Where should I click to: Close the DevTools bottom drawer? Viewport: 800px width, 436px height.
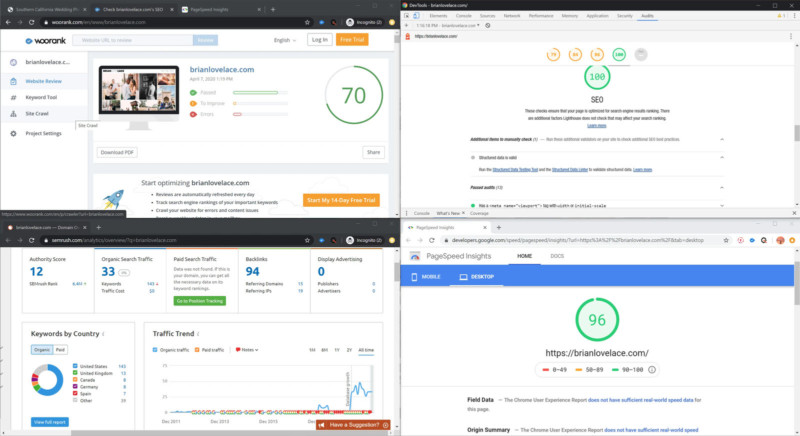point(794,213)
